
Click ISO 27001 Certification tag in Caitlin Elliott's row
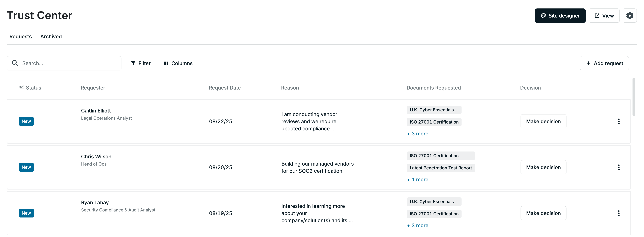434,122
